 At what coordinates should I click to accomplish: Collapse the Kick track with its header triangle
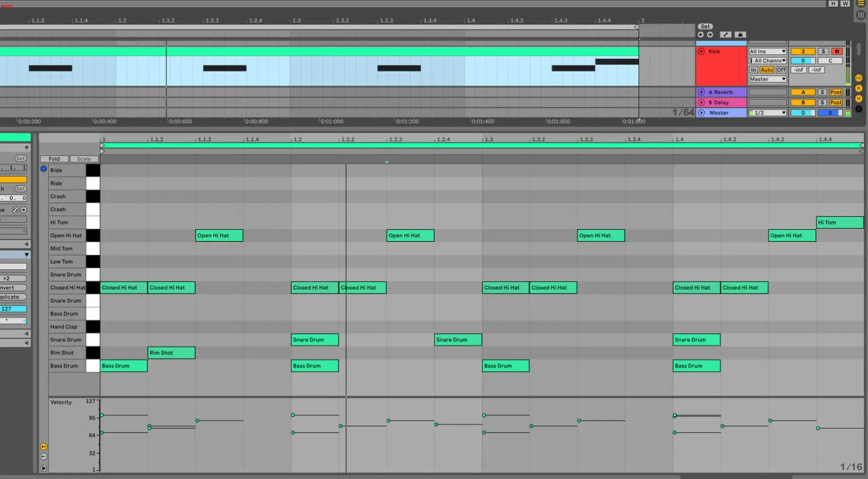click(700, 51)
